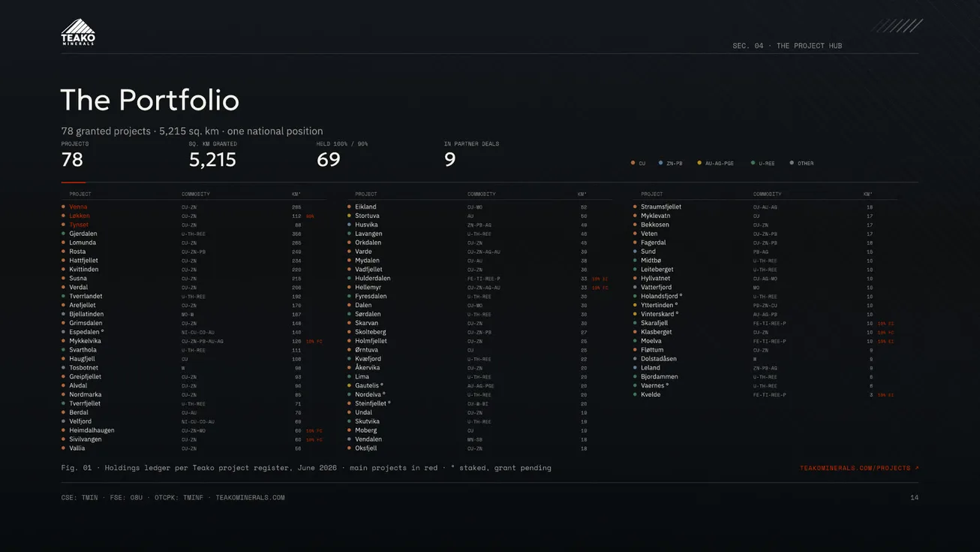This screenshot has height=552, width=980.
Task: Click the blue ZN-PB legend dot
Action: 660,163
